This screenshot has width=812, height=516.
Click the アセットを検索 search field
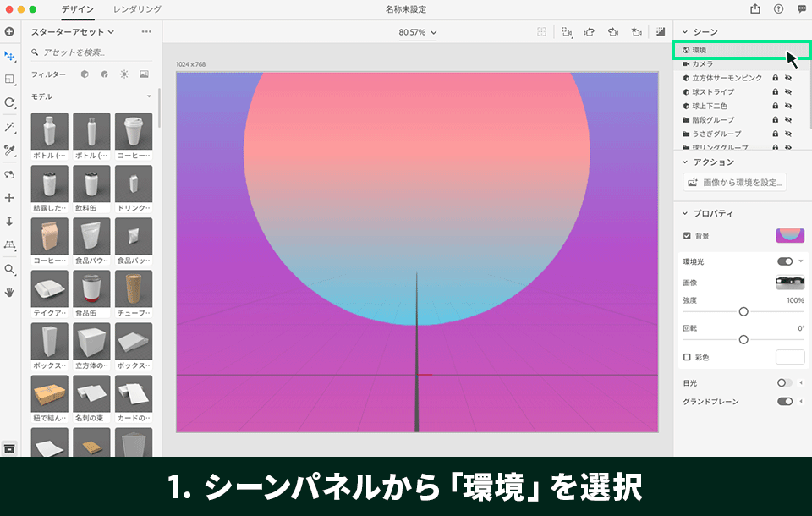91,52
